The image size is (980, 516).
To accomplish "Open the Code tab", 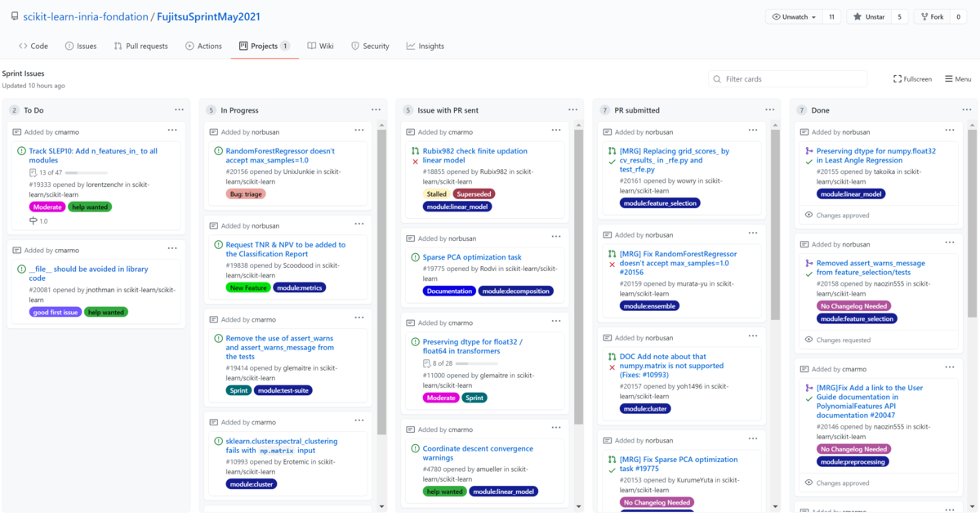I will click(33, 47).
